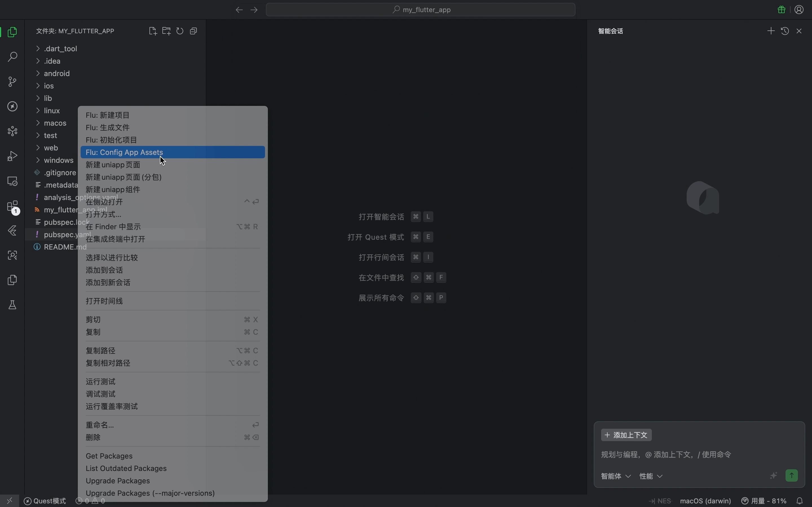Click the 添加上下文 button

click(x=626, y=435)
